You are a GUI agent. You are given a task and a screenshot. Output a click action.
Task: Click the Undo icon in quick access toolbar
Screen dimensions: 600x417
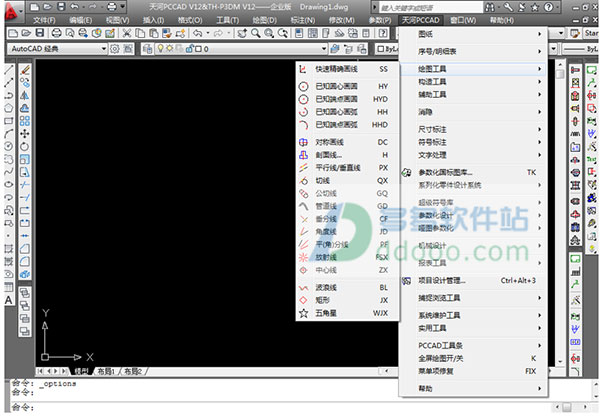(x=75, y=7)
